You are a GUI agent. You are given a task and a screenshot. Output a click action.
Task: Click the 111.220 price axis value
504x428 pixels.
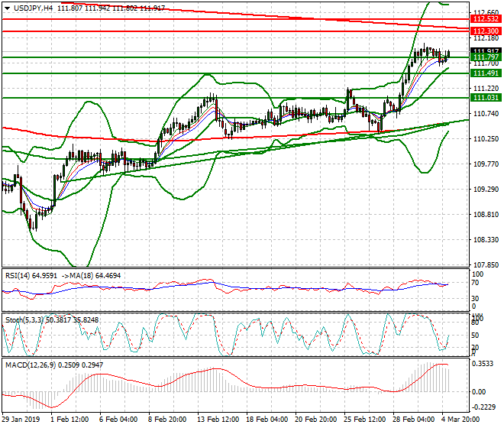pos(486,88)
